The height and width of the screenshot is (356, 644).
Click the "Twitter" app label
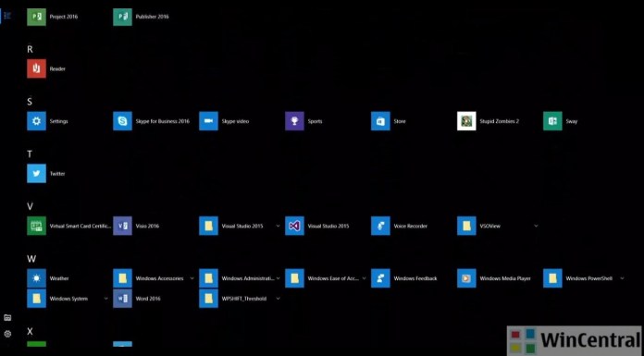57,174
